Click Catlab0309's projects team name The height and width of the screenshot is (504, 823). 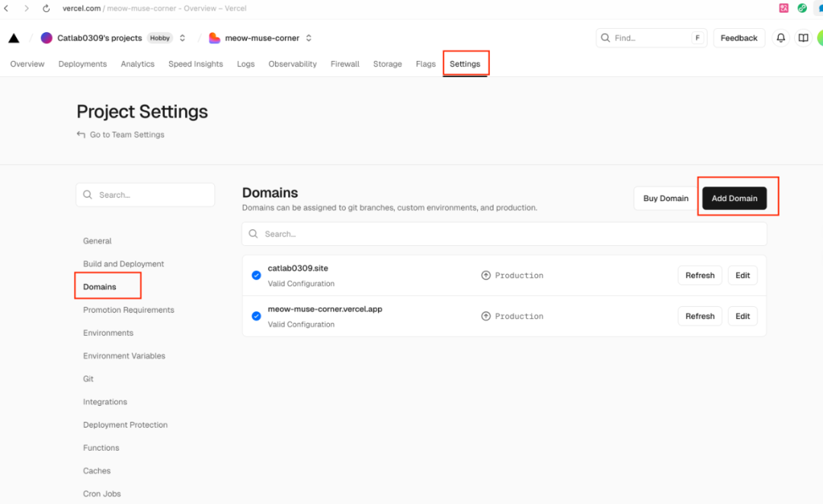[100, 38]
